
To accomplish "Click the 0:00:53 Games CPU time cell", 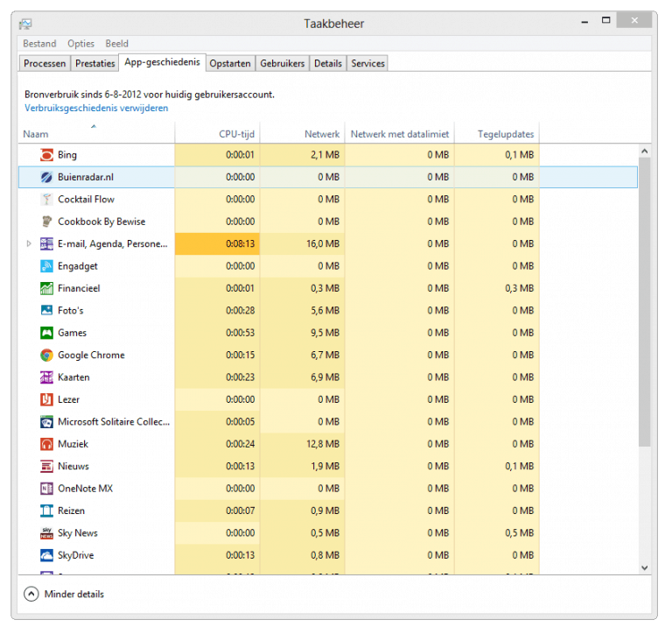I will click(217, 333).
